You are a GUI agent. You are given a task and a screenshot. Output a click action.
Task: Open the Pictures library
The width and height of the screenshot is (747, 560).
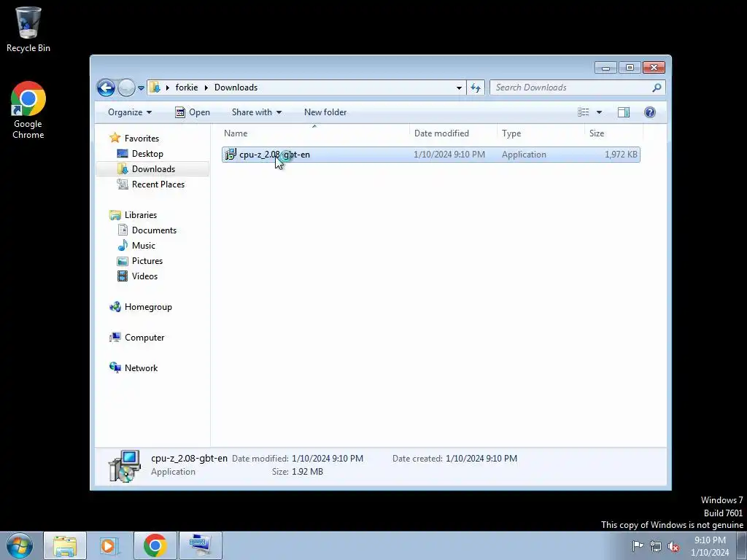[141, 260]
